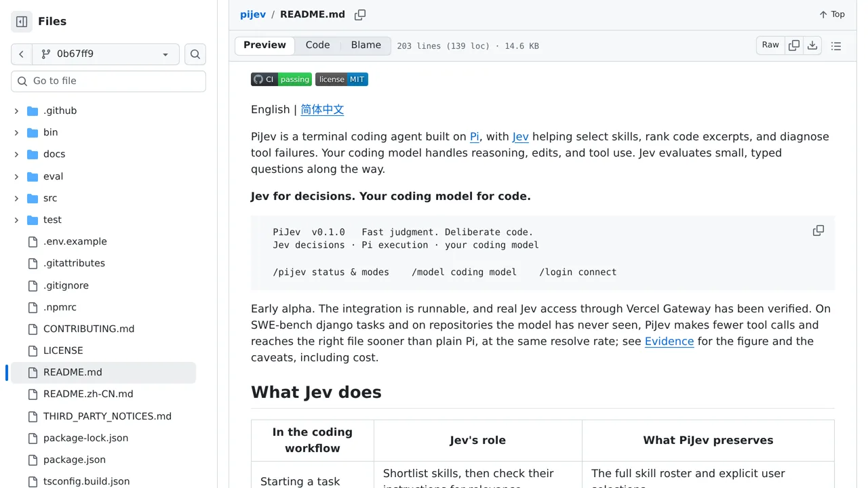Open THIRD_PARTY_NOTICES.md in file tree
This screenshot has width=868, height=488.
(103, 416)
